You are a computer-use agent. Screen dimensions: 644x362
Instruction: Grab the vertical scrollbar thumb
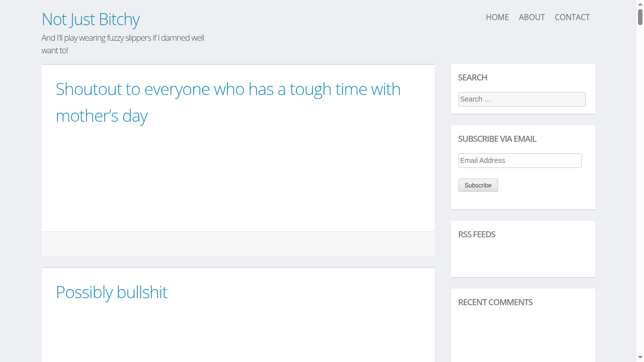pos(640,17)
